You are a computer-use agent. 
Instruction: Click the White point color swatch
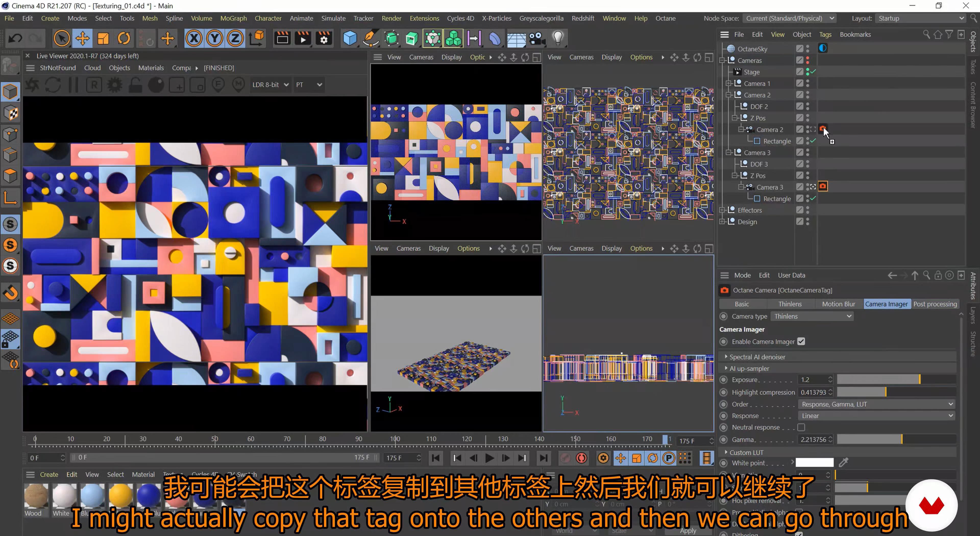815,462
